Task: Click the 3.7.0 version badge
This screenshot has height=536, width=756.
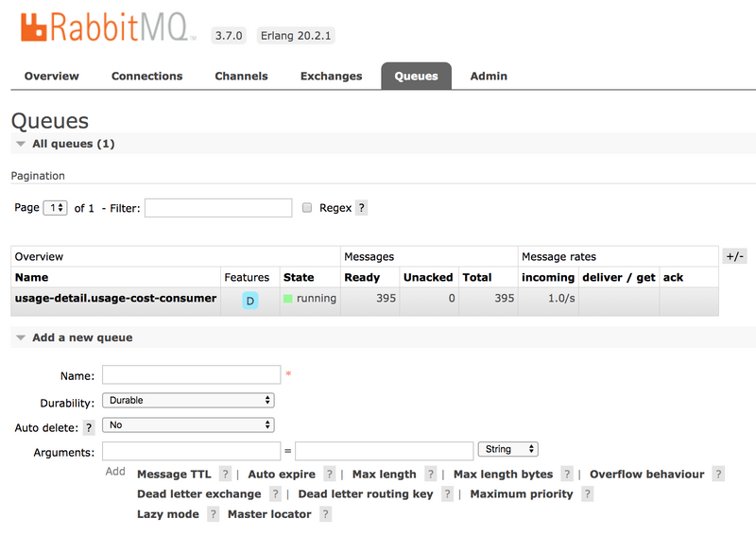Action: pyautogui.click(x=229, y=36)
